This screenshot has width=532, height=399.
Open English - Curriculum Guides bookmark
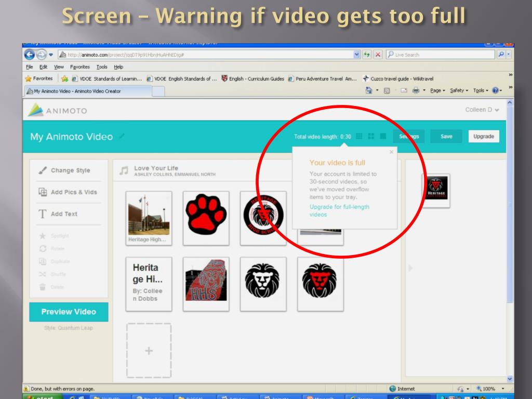[x=253, y=79]
